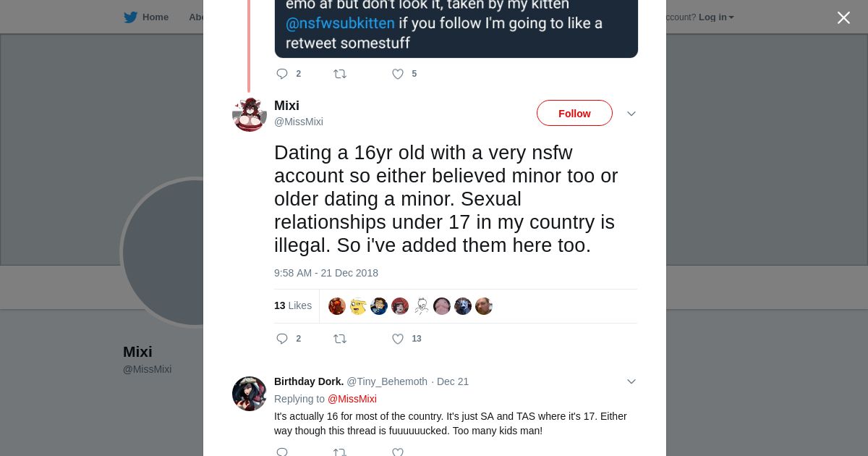Open Birthday Dork's profile picture
This screenshot has height=456, width=868.
[250, 394]
